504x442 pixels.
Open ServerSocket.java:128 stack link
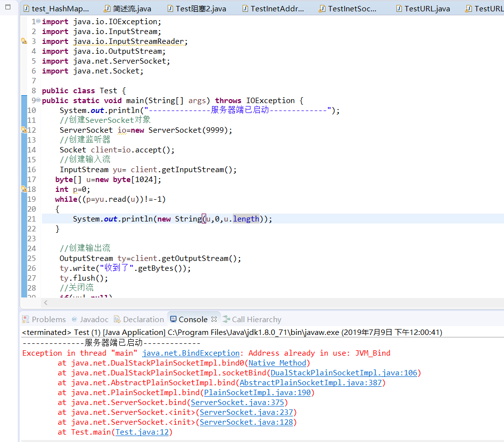[246, 422]
